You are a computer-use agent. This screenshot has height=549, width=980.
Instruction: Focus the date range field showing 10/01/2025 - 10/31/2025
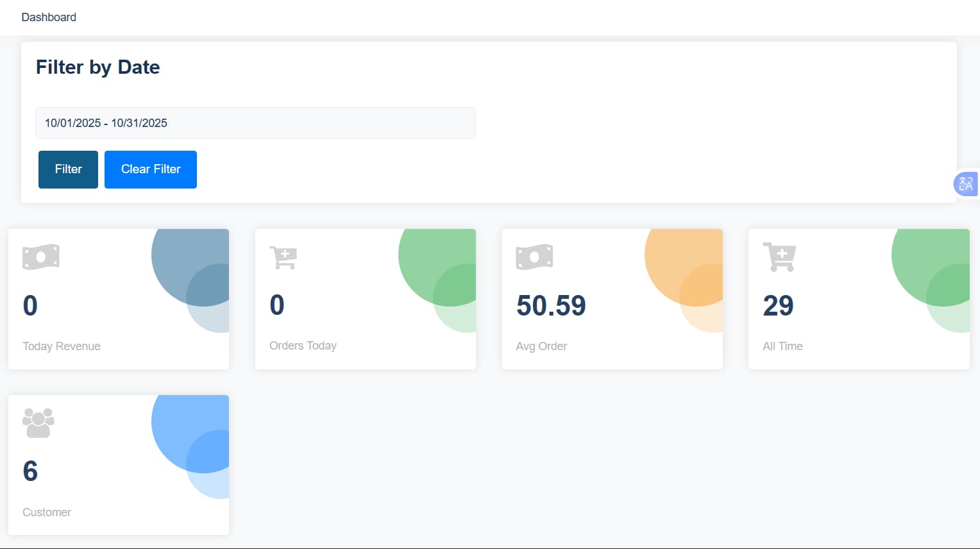[255, 123]
